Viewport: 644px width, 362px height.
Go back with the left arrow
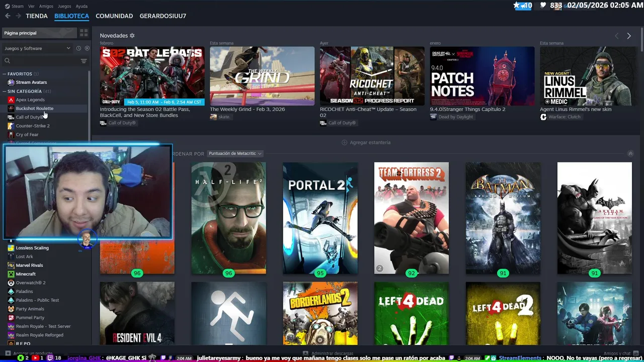[8, 16]
